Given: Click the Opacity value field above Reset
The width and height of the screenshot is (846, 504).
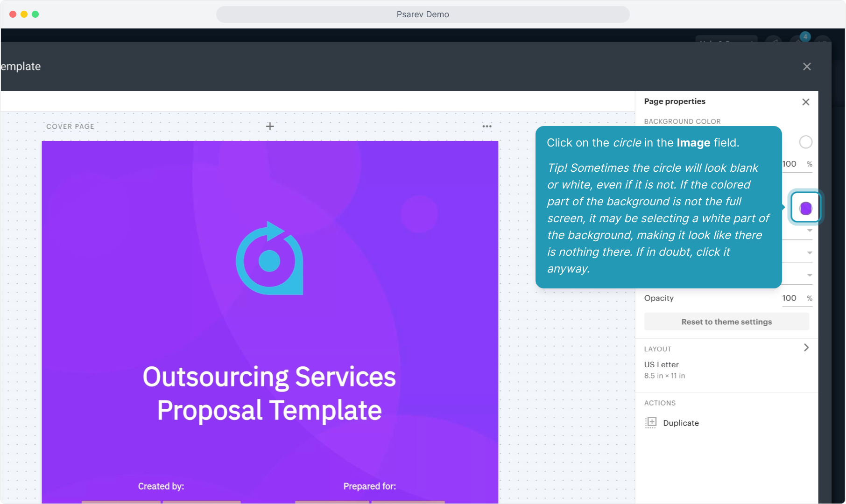Looking at the screenshot, I should tap(790, 298).
